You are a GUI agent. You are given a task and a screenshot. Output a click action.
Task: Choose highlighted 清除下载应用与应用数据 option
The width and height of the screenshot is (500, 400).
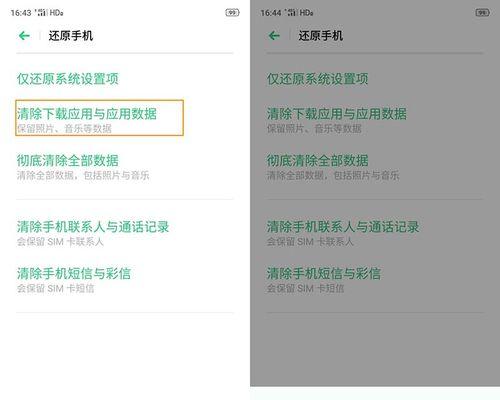(x=99, y=118)
